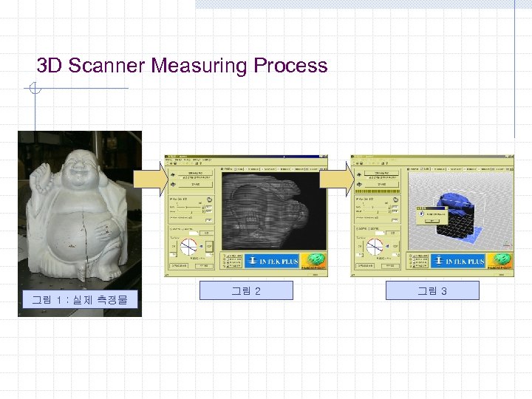Open the second menu in 그림 2 window menu bar
The width and height of the screenshot is (532, 399).
coord(179,160)
